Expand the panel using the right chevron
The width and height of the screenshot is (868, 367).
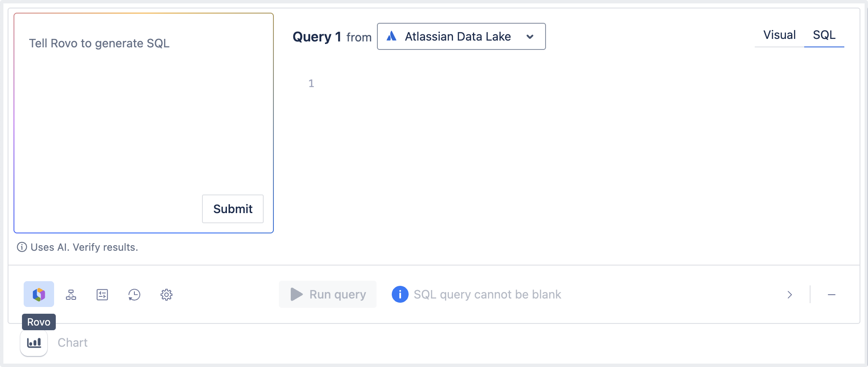(789, 294)
